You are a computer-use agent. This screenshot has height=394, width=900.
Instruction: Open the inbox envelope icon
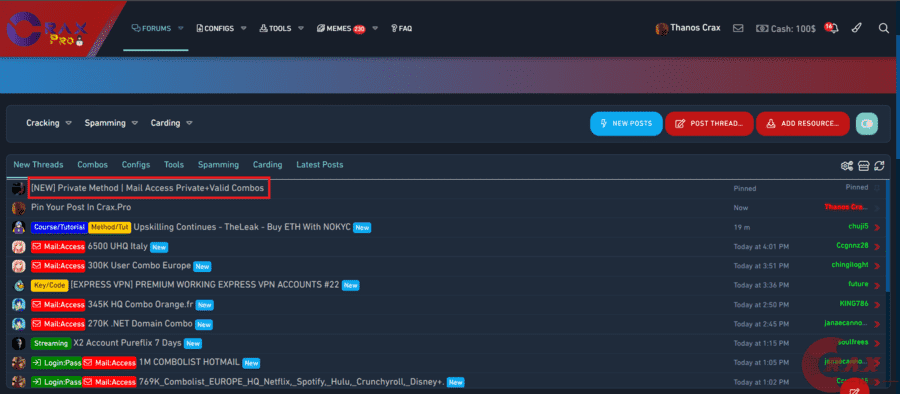coord(738,28)
